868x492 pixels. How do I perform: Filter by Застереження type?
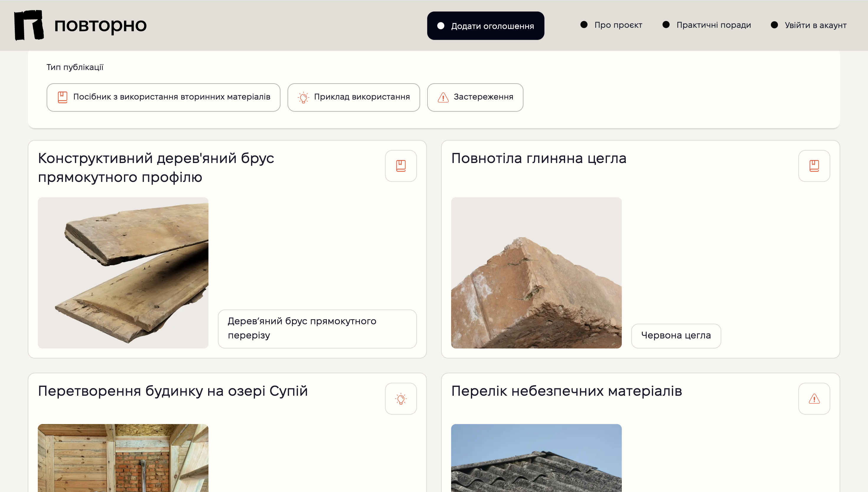pyautogui.click(x=475, y=97)
